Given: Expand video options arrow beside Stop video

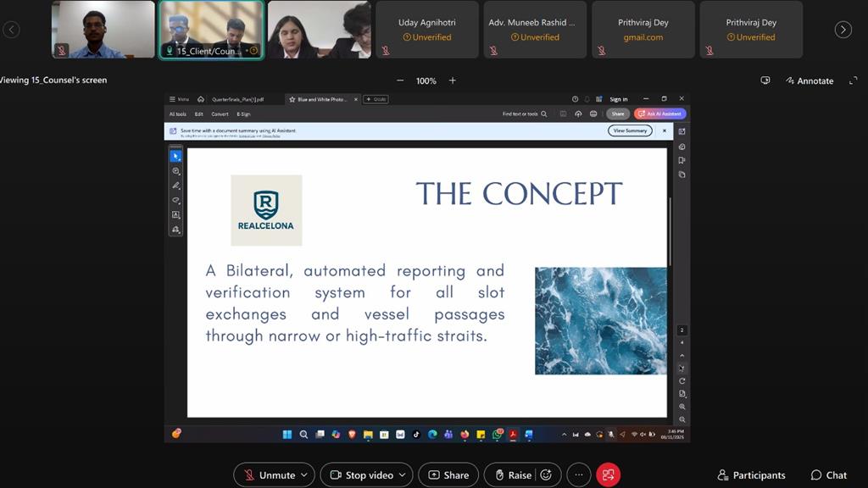Looking at the screenshot, I should 402,475.
